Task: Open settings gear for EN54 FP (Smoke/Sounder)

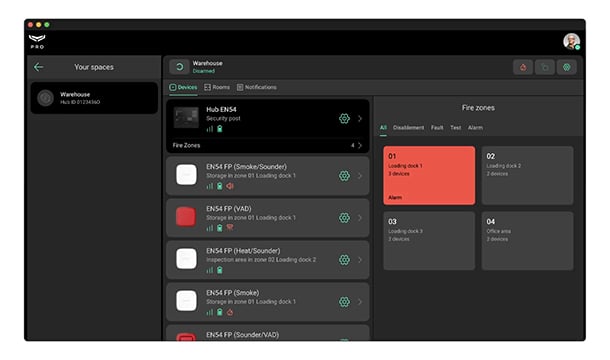Action: click(344, 176)
